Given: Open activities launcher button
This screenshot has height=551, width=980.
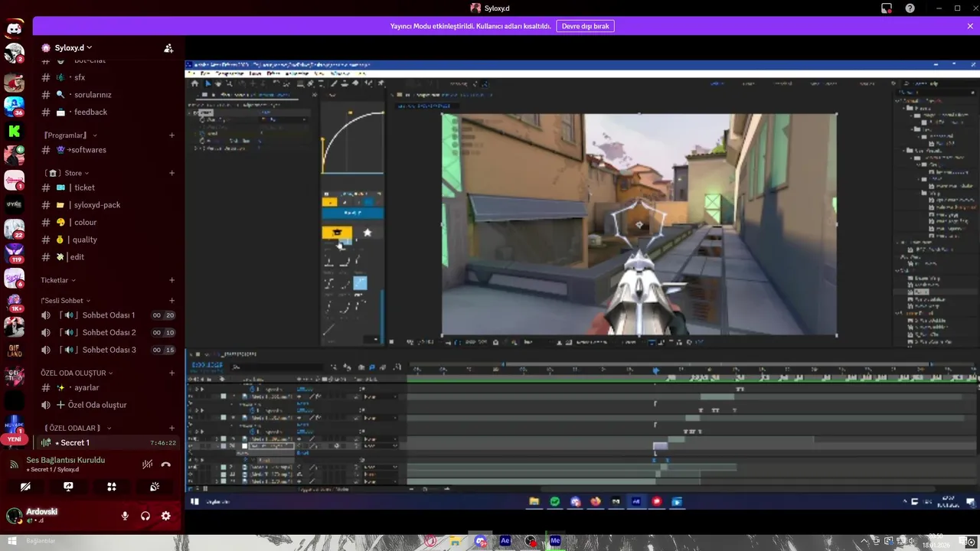Looking at the screenshot, I should [111, 486].
